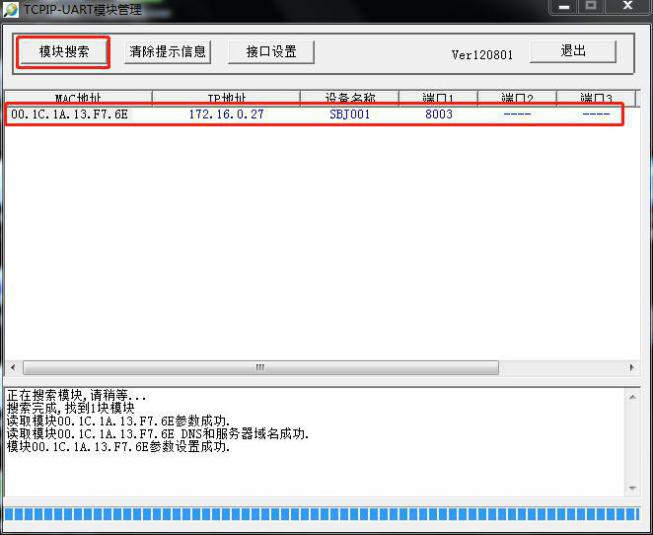653x535 pixels.
Task: Select MAC address cell 00.1C.1A.13.F7.6E
Action: [x=70, y=114]
